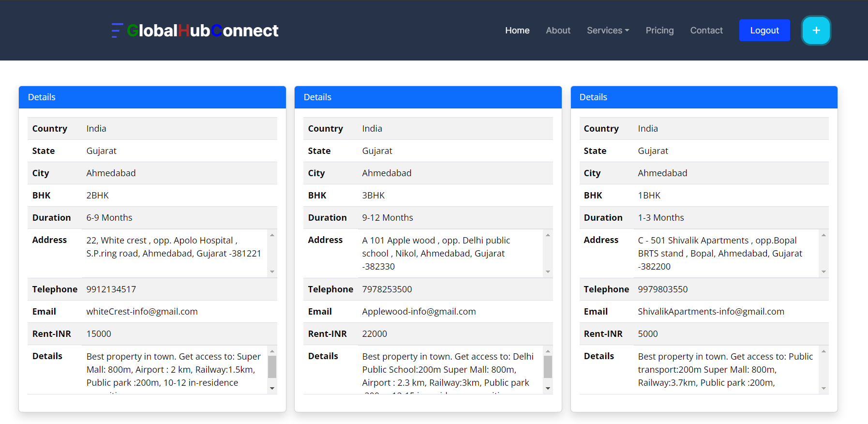Click the GlobalHubConnect logo
Image resolution: width=868 pixels, height=424 pixels.
click(195, 30)
